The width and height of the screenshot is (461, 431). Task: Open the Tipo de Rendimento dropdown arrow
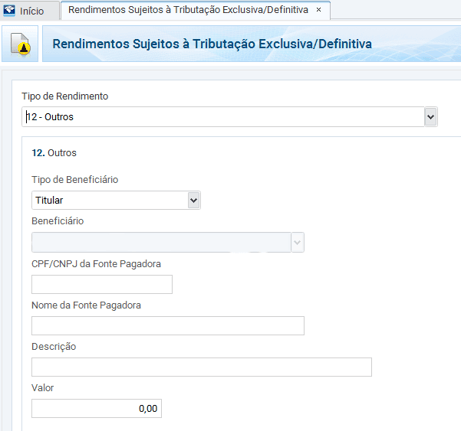click(x=431, y=117)
